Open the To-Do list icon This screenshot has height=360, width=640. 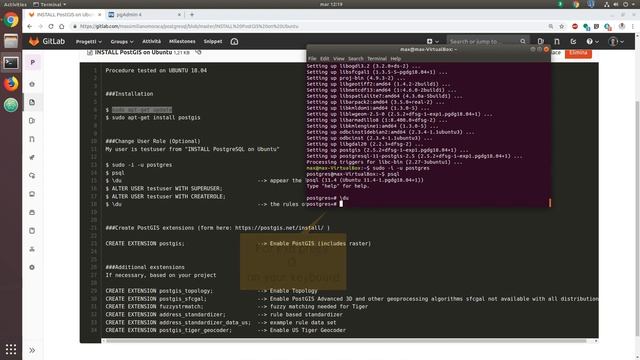tap(573, 42)
